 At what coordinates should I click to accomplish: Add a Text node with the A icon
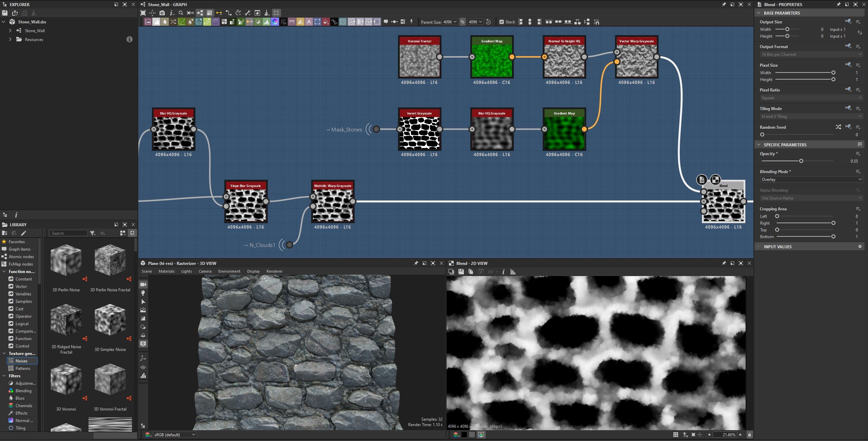[309, 22]
